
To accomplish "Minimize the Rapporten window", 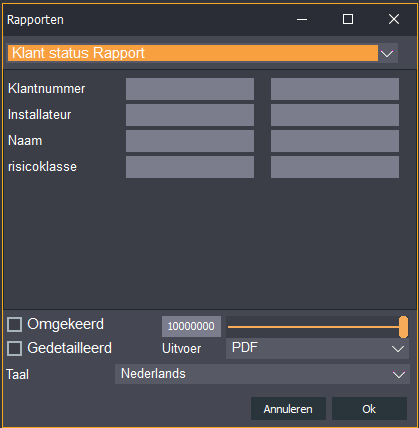I will (x=302, y=19).
